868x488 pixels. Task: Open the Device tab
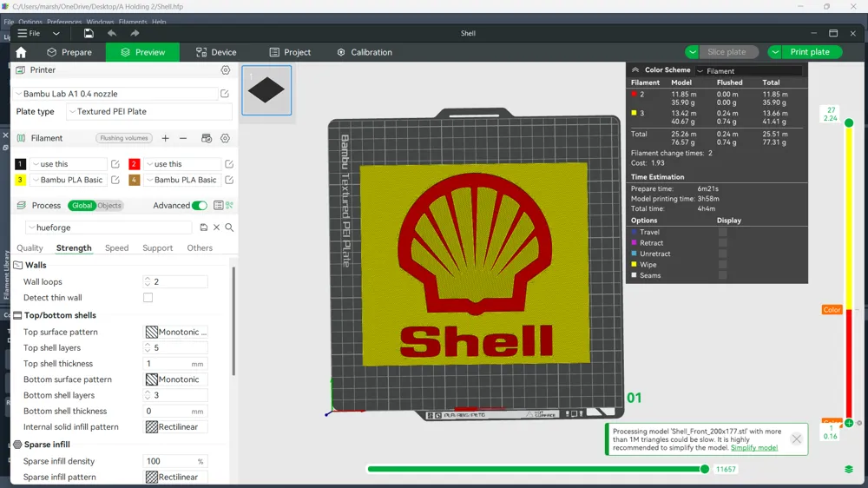[x=216, y=52]
